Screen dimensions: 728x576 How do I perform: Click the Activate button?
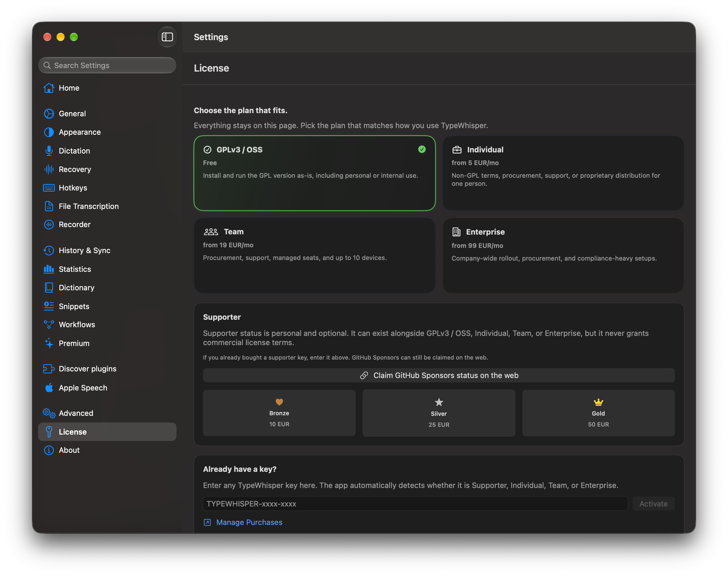point(654,504)
